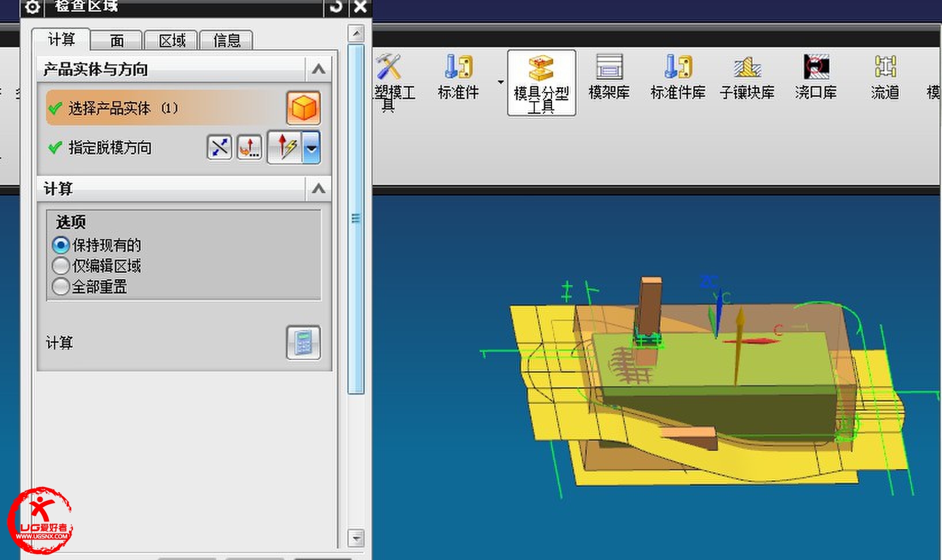This screenshot has height=560, width=942.
Task: Click the dialog reset arrow icon
Action: pyautogui.click(x=336, y=6)
